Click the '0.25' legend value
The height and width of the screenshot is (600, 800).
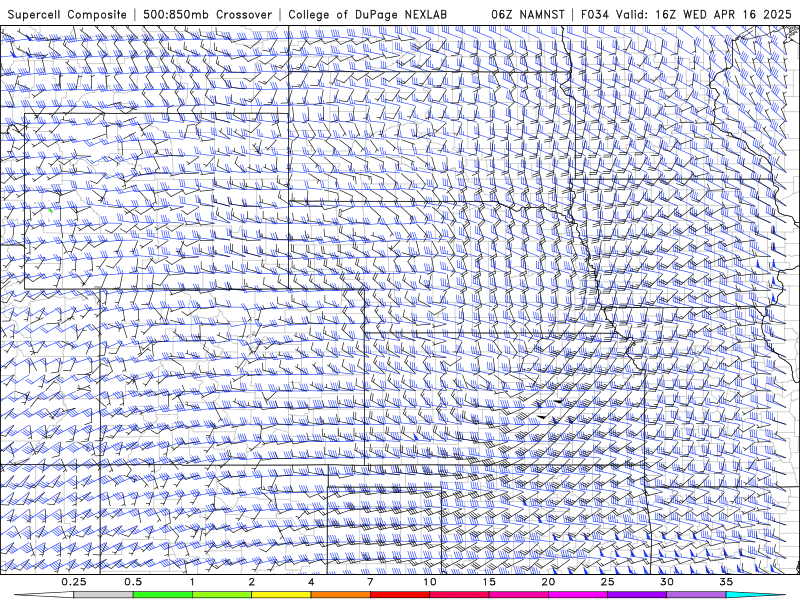(74, 582)
